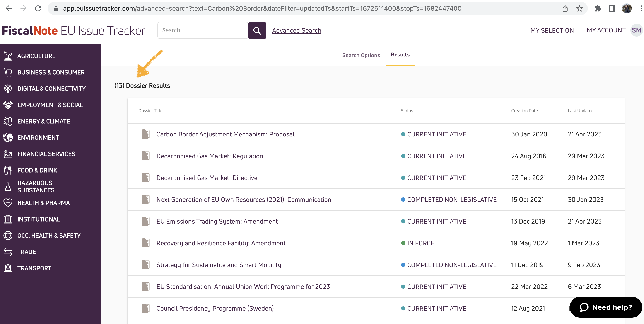The image size is (644, 324).
Task: Click the Hazardous Substances flask icon
Action: [x=8, y=187]
